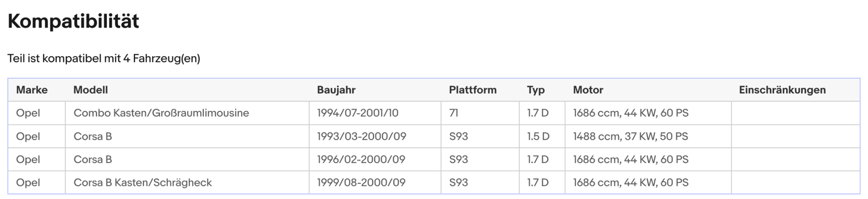
Task: Click the Marke column header
Action: (32, 90)
